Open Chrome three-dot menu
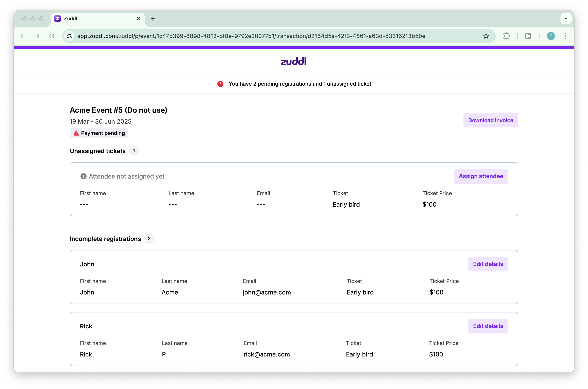This screenshot has height=389, width=588. [565, 36]
